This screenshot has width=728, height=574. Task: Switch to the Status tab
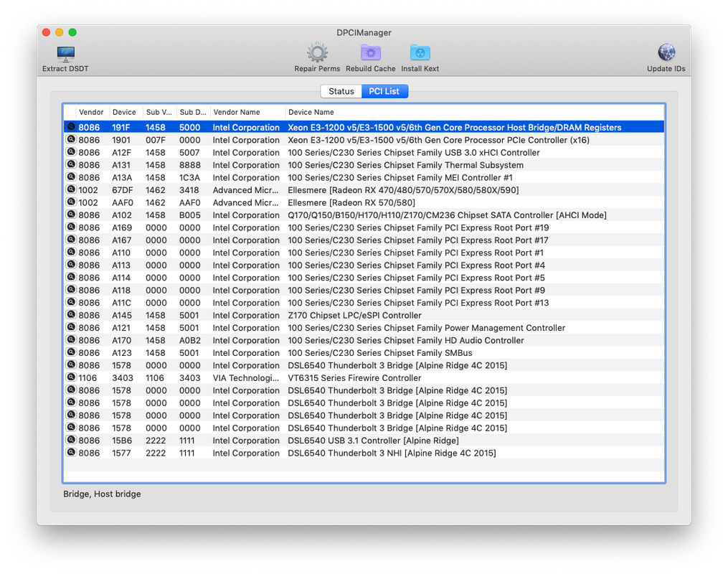[341, 92]
